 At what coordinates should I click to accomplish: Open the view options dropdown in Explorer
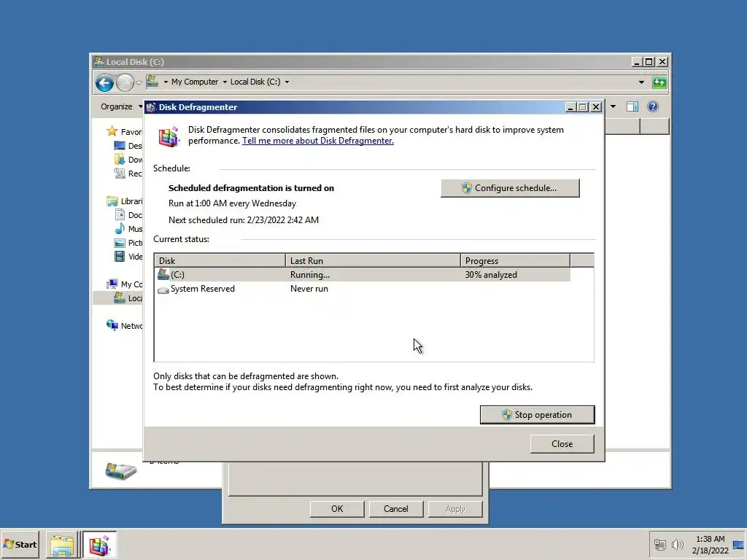pos(613,106)
